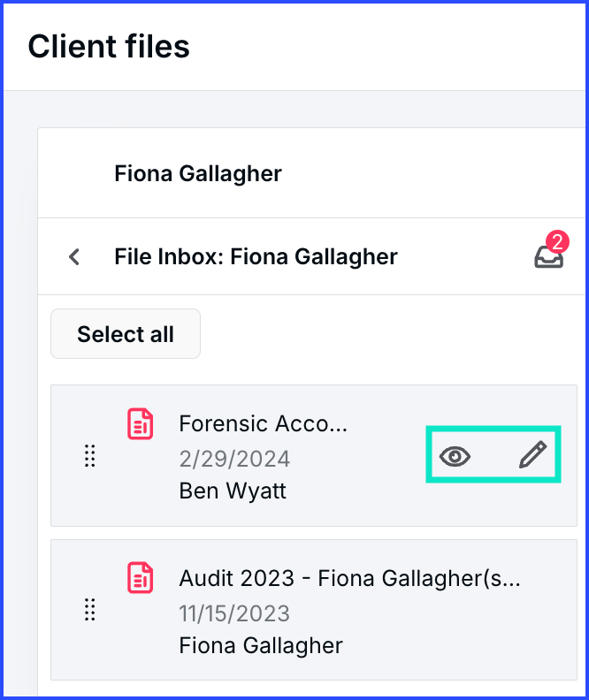Click uploader name Ben Wyatt

tap(233, 491)
